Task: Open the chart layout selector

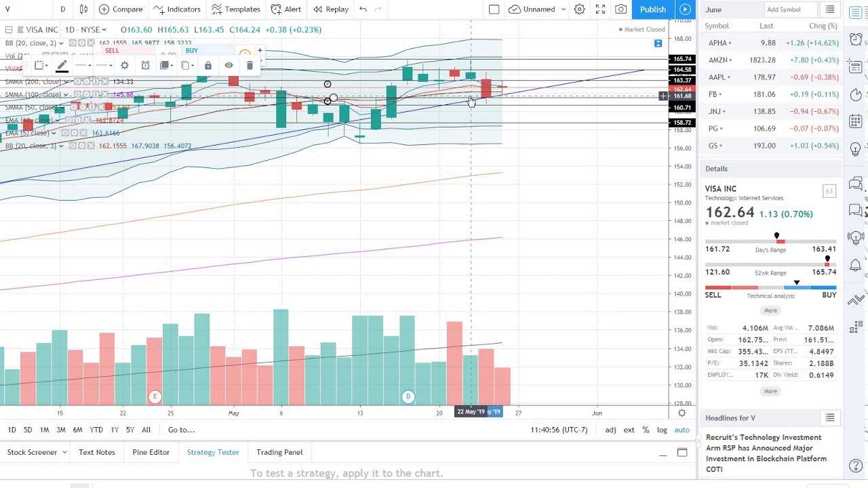Action: pos(494,9)
